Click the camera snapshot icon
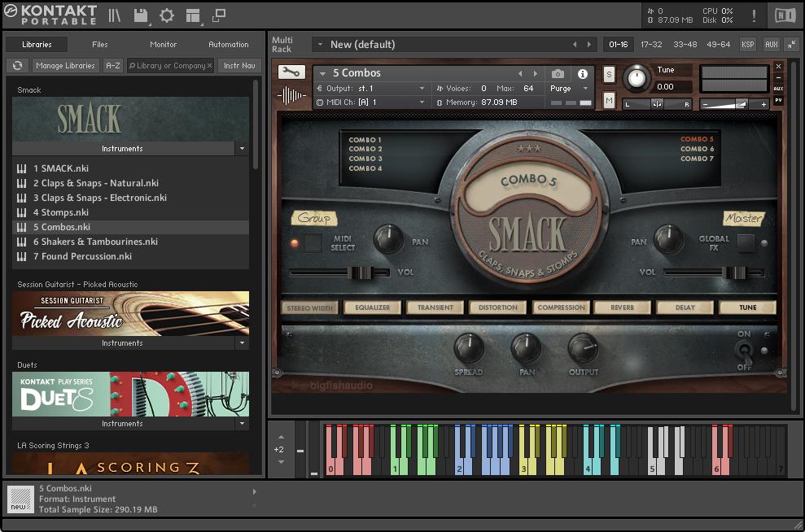805x532 pixels. point(558,73)
